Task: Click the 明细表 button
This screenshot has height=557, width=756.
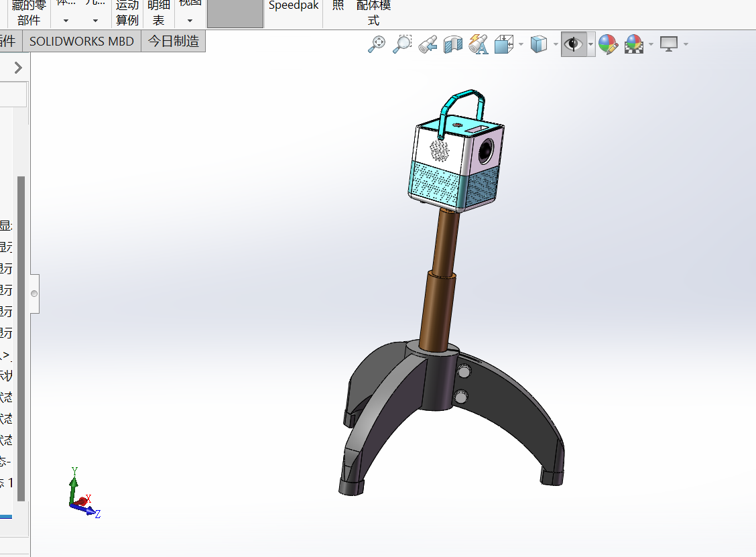Action: click(159, 13)
